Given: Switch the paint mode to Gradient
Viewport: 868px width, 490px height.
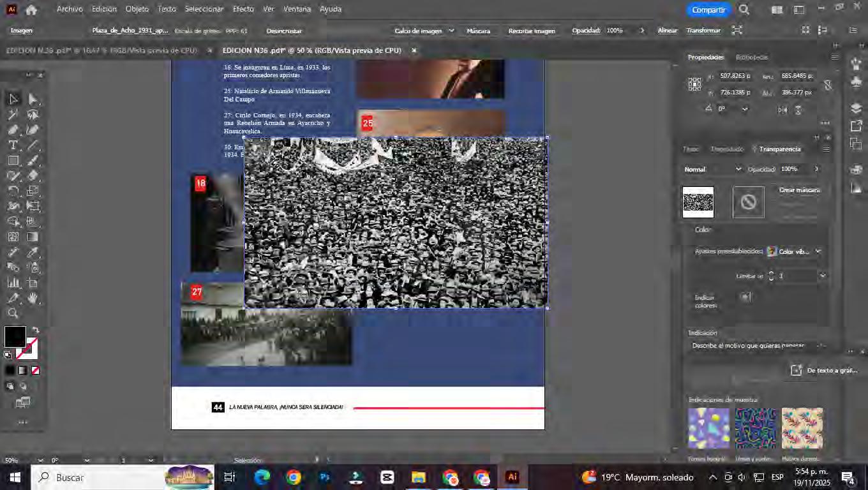Looking at the screenshot, I should (x=23, y=370).
